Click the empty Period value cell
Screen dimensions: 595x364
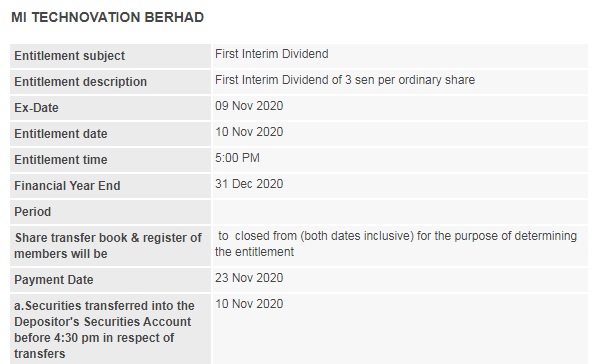pos(400,212)
